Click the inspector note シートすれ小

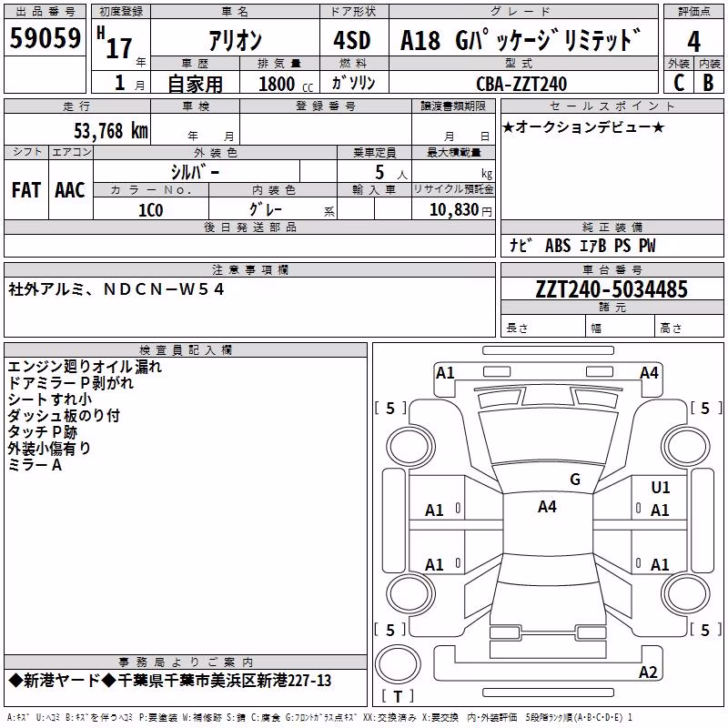pos(49,399)
